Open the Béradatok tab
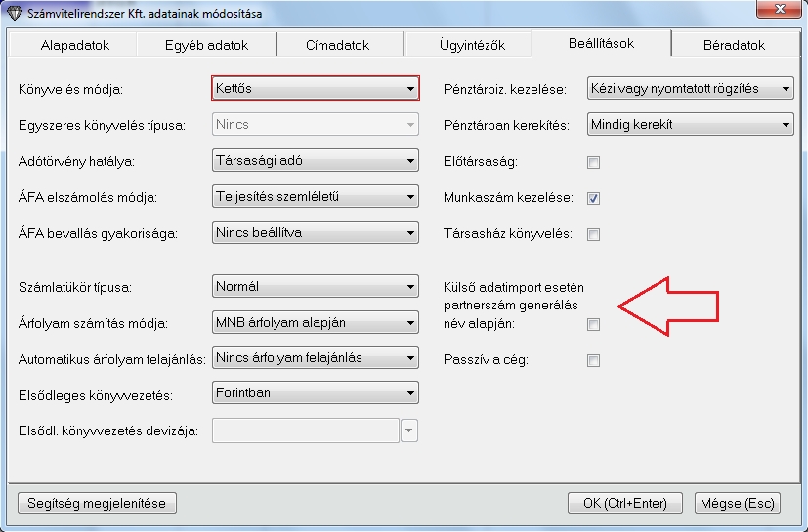Image resolution: width=808 pixels, height=532 pixels. click(x=734, y=45)
